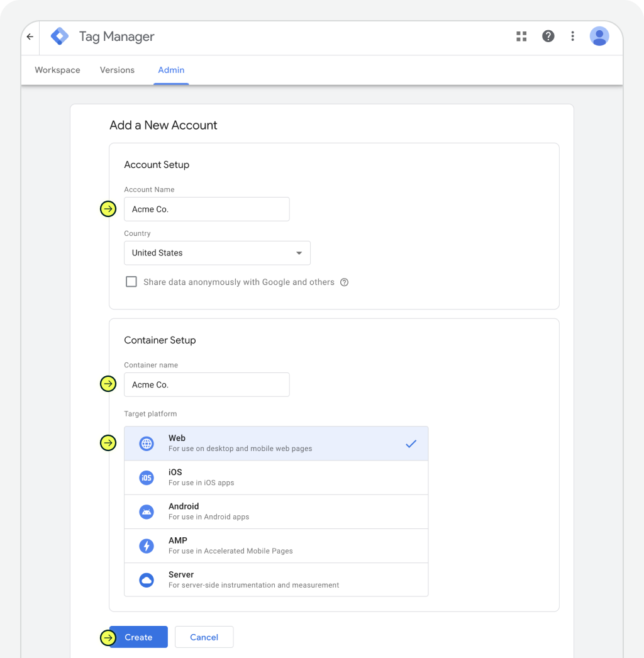The image size is (644, 658).
Task: Focus the Account Name input field
Action: 207,209
